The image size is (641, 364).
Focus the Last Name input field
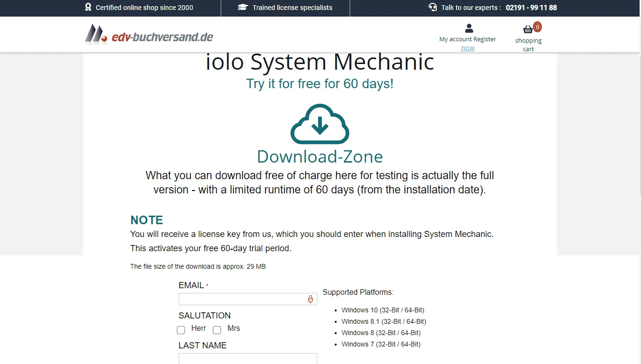coord(247,359)
